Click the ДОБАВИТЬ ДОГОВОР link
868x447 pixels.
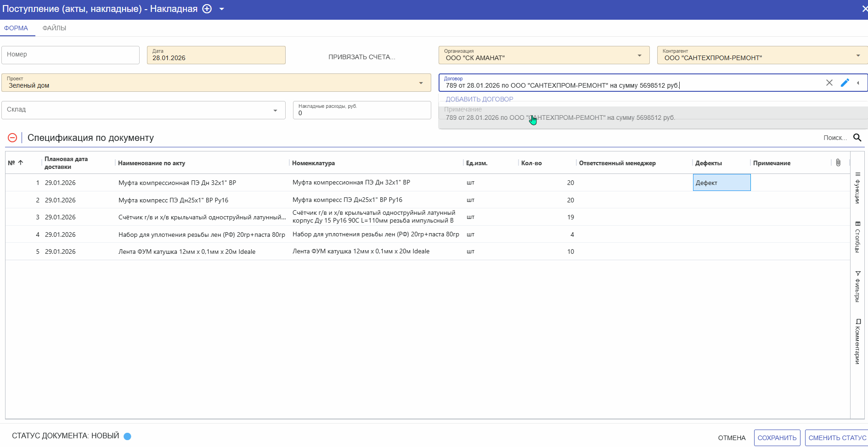coord(479,99)
